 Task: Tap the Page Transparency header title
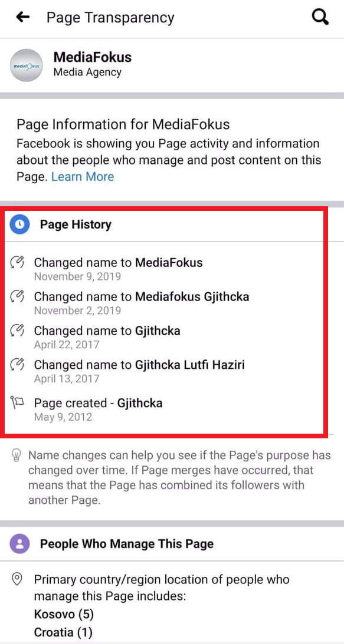(110, 18)
